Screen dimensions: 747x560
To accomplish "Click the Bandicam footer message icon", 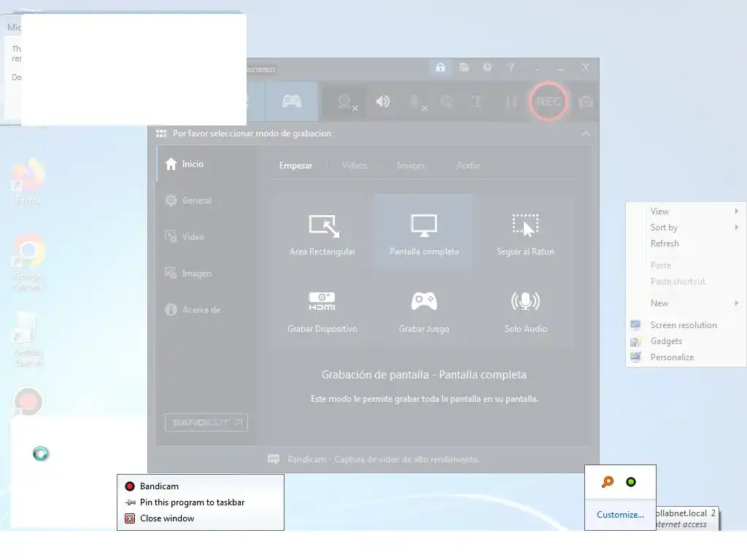I will 274,459.
